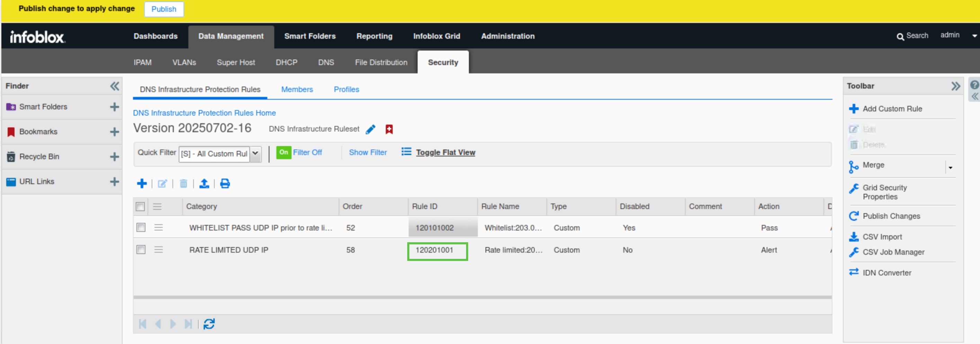Open the Administration tab
The image size is (980, 344).
[x=508, y=36]
